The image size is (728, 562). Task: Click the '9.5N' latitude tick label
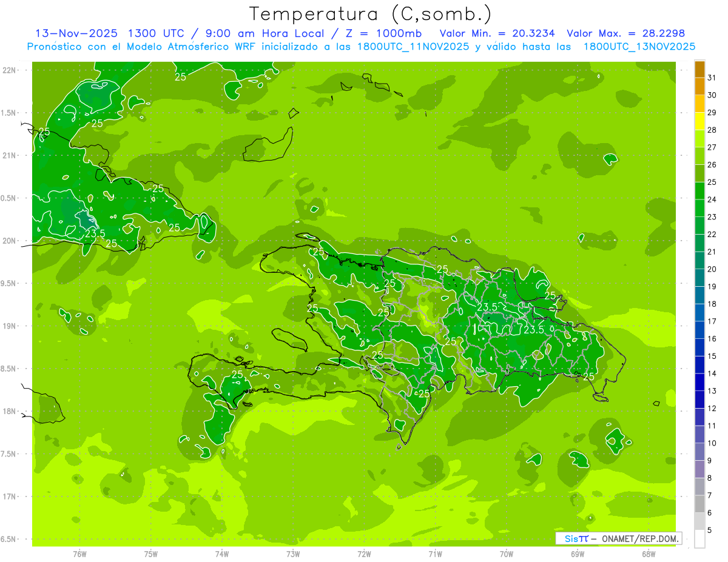click(9, 283)
